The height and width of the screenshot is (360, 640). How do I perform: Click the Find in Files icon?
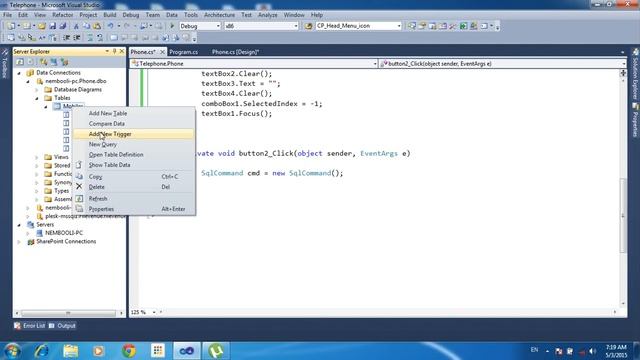coord(309,26)
